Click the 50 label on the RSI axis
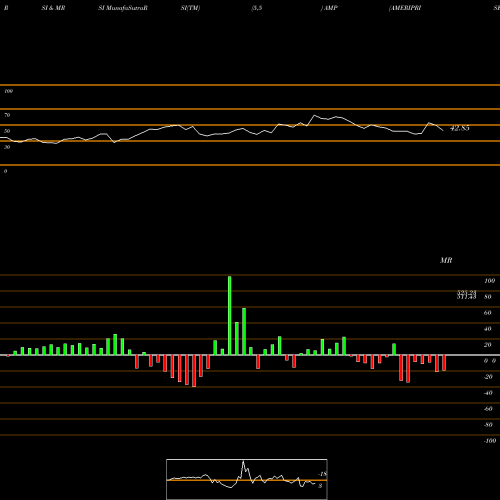 coord(7,131)
